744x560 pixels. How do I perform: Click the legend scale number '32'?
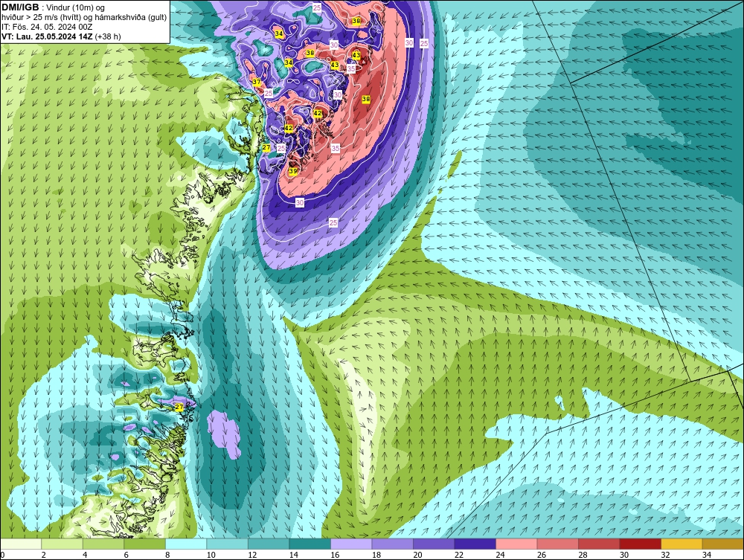665,555
